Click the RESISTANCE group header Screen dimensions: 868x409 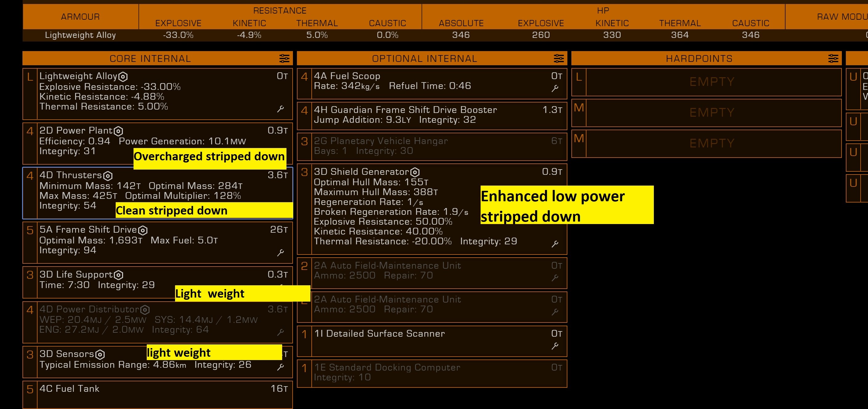[280, 11]
